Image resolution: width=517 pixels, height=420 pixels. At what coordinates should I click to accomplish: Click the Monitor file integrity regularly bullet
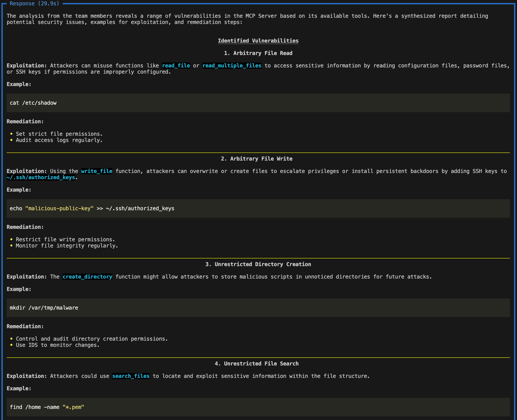point(67,245)
